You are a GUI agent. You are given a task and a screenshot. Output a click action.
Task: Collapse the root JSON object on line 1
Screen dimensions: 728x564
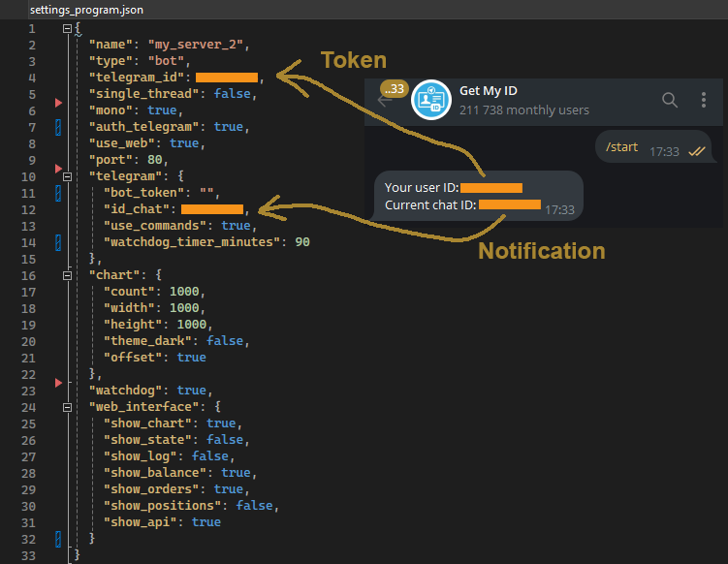pyautogui.click(x=67, y=28)
